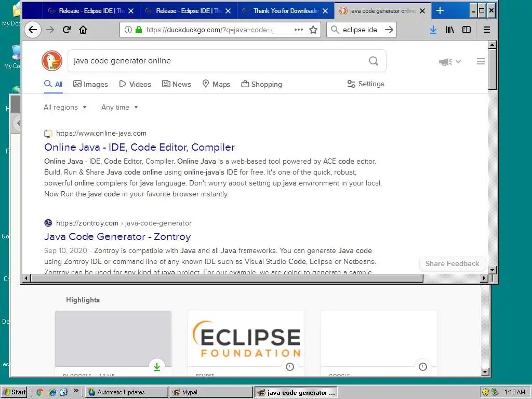Screen dimensions: 532x399
Task: Launch Internet Explorer from quick launch
Action: click(x=52, y=392)
